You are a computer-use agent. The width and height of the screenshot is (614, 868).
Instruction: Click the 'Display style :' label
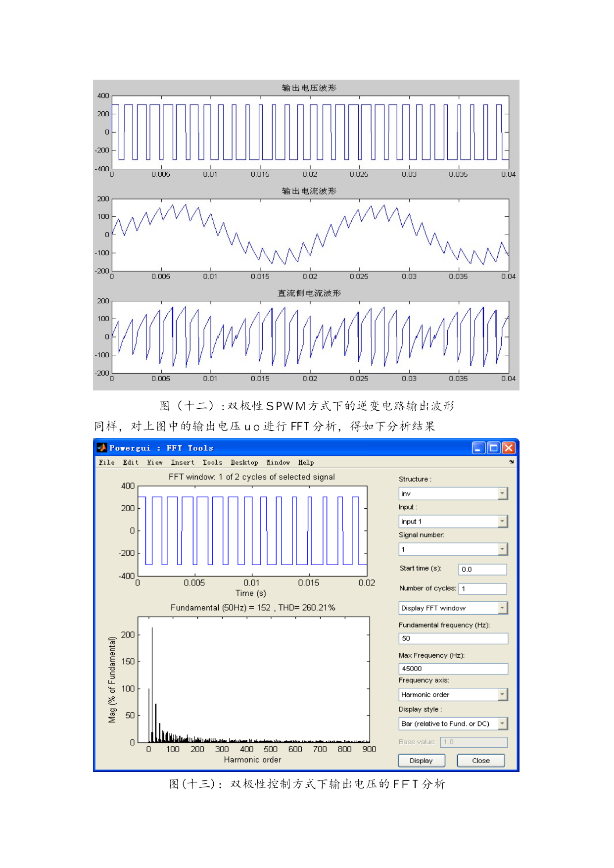421,709
